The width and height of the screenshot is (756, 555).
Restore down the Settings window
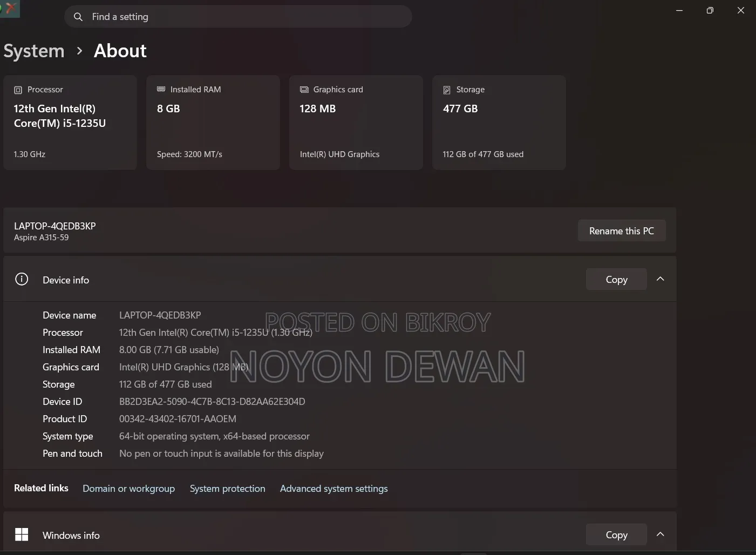click(x=710, y=10)
